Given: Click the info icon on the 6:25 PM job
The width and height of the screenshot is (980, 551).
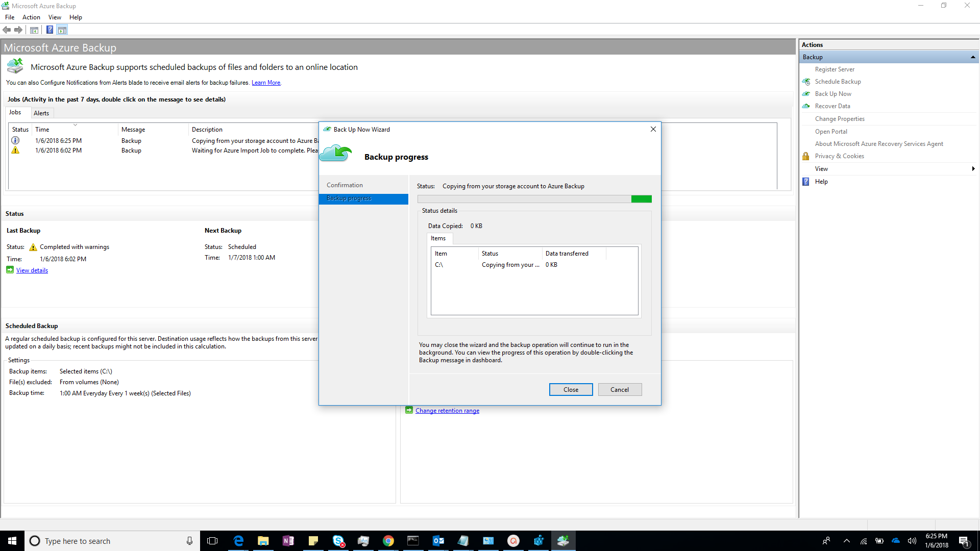Looking at the screenshot, I should pos(15,140).
